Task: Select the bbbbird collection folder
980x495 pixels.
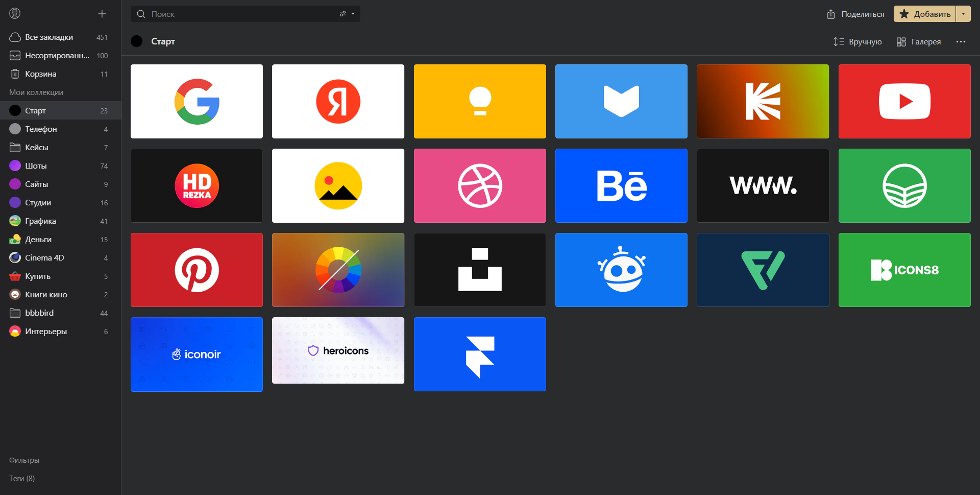Action: click(60, 313)
